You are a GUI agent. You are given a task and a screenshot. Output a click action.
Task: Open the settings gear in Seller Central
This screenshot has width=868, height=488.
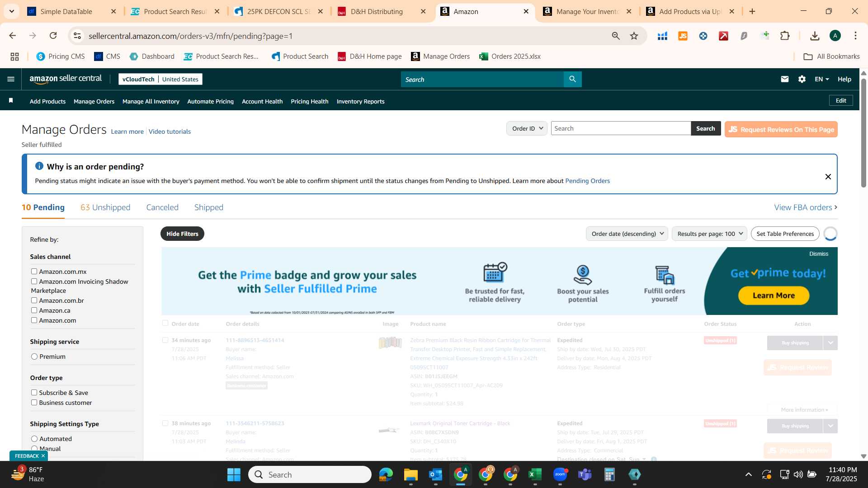(802, 79)
